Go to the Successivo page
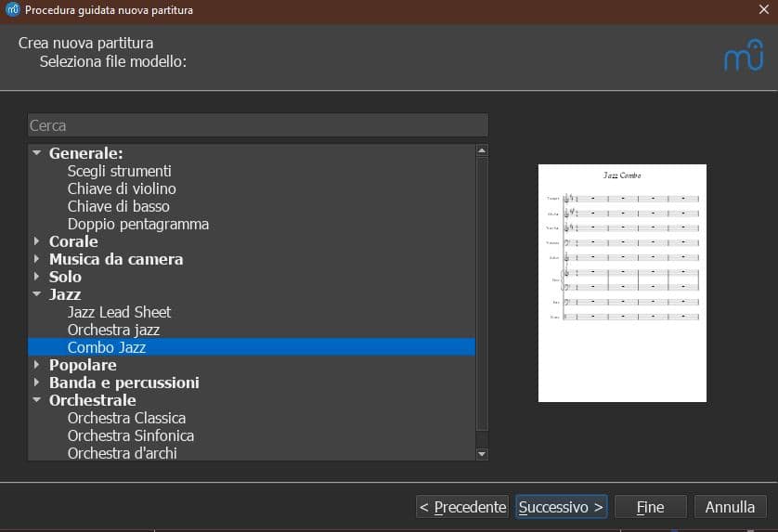This screenshot has height=532, width=778. tap(561, 507)
